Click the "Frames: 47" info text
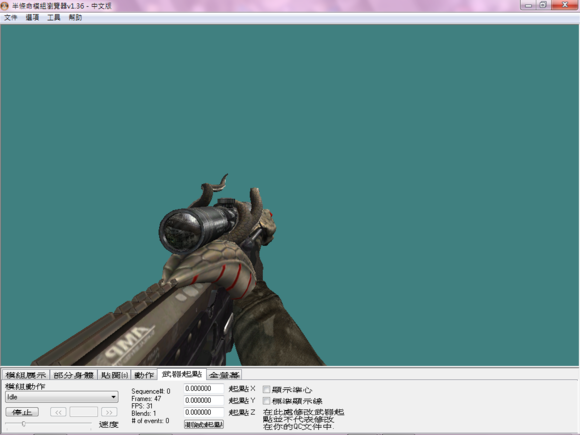 pos(146,399)
